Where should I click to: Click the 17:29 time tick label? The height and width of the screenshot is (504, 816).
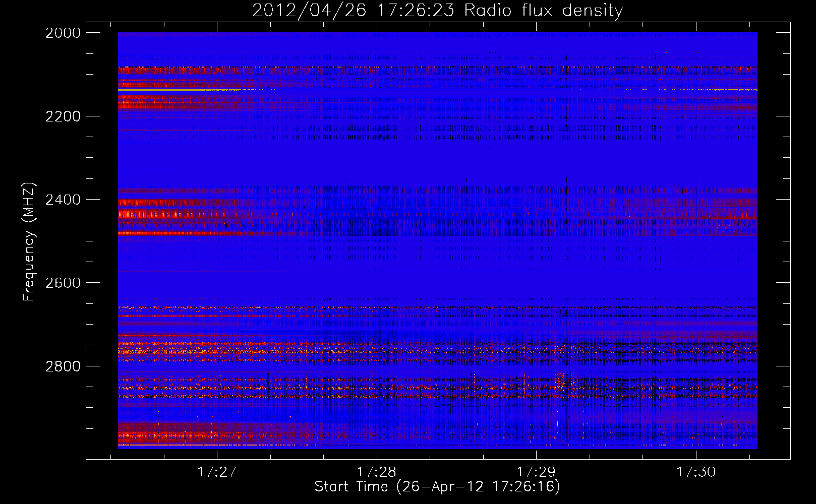click(536, 472)
